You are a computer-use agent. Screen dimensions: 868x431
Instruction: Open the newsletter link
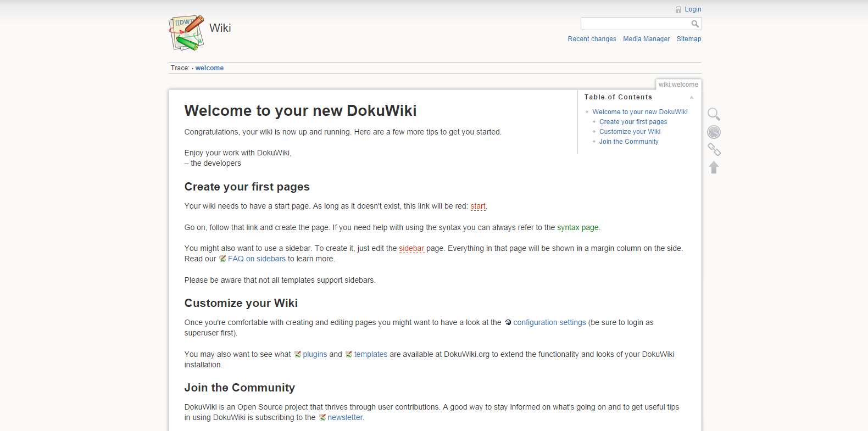(x=345, y=417)
